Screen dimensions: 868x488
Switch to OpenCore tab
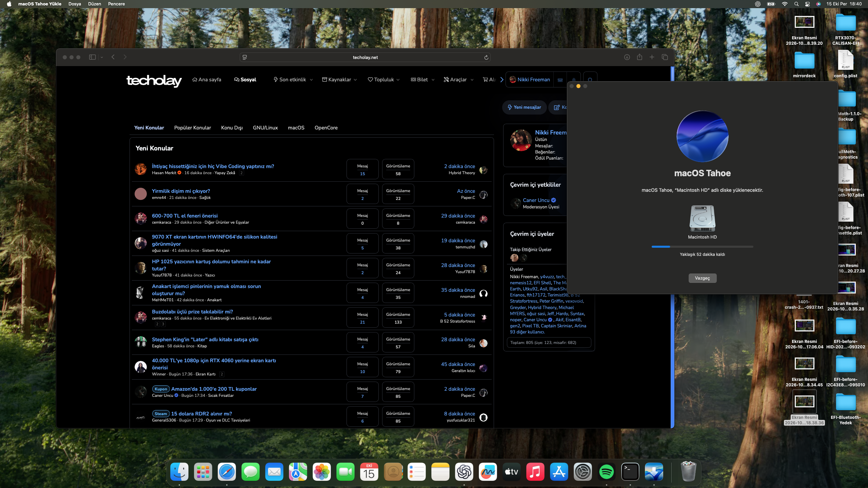[x=326, y=128]
